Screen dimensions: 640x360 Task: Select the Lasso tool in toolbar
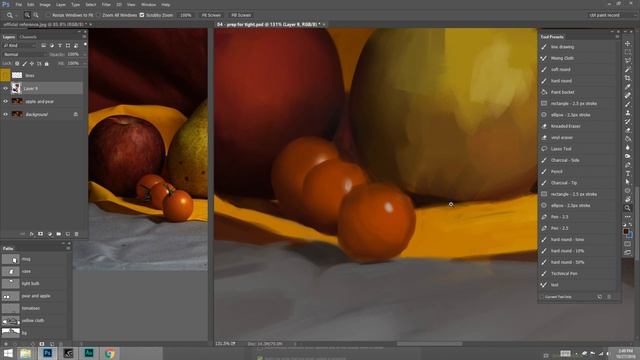tap(628, 60)
